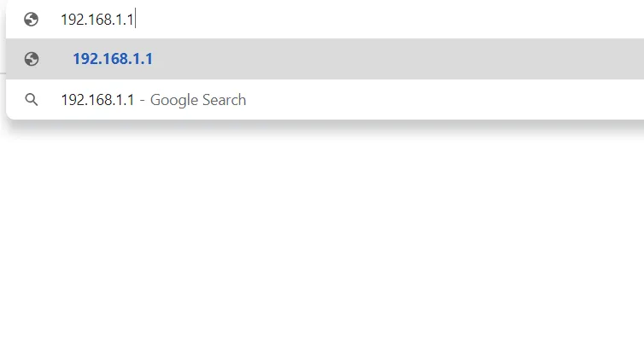
Task: Click empty space right of Google Search suggestion
Action: (x=443, y=99)
